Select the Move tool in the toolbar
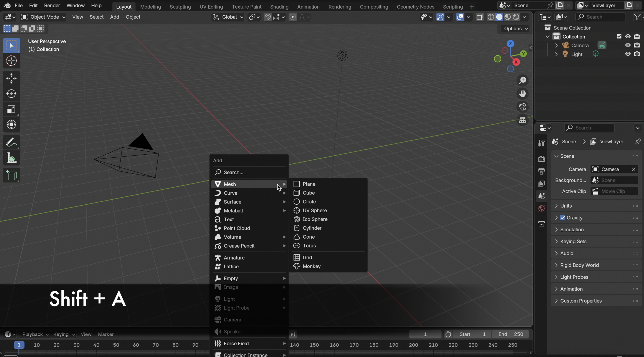Screen dimensions: 644x357 (x=11, y=79)
